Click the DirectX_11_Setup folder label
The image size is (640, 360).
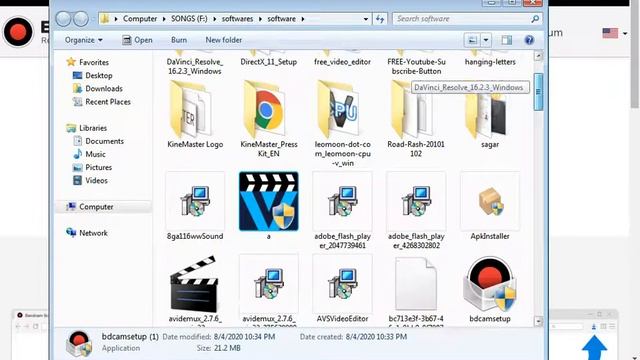point(268,62)
